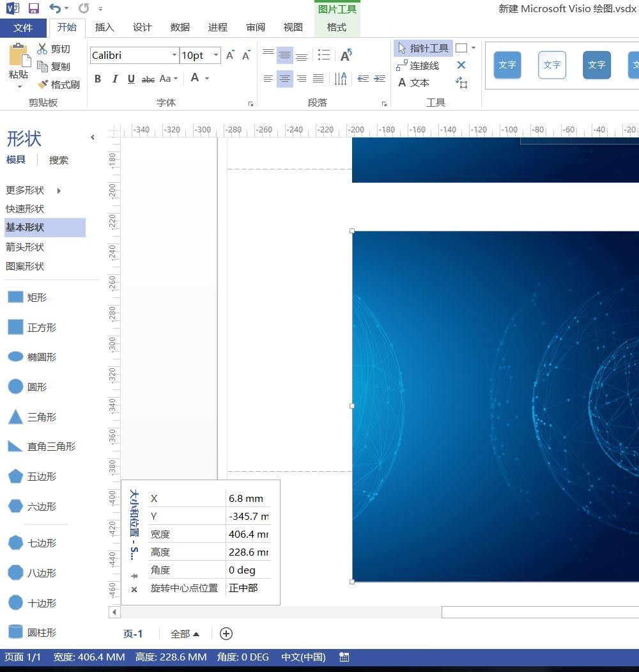Toggle bold formatting

pyautogui.click(x=98, y=79)
